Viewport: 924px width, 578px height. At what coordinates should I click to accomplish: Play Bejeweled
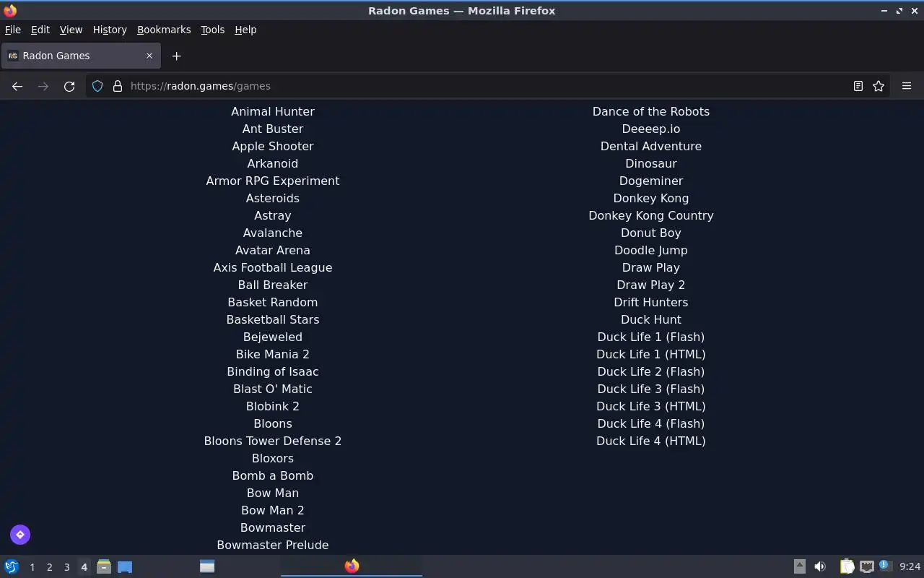[x=273, y=337]
